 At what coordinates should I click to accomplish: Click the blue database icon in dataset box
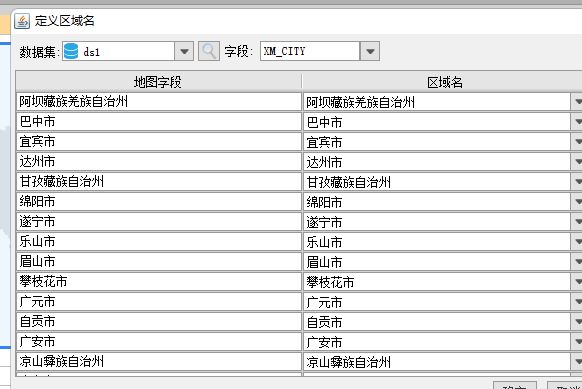tap(71, 51)
